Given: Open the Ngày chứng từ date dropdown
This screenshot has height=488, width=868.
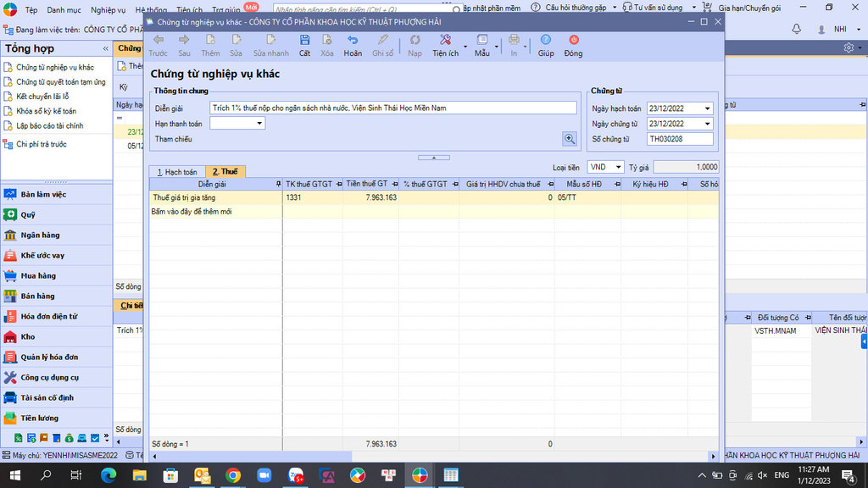Looking at the screenshot, I should point(707,124).
